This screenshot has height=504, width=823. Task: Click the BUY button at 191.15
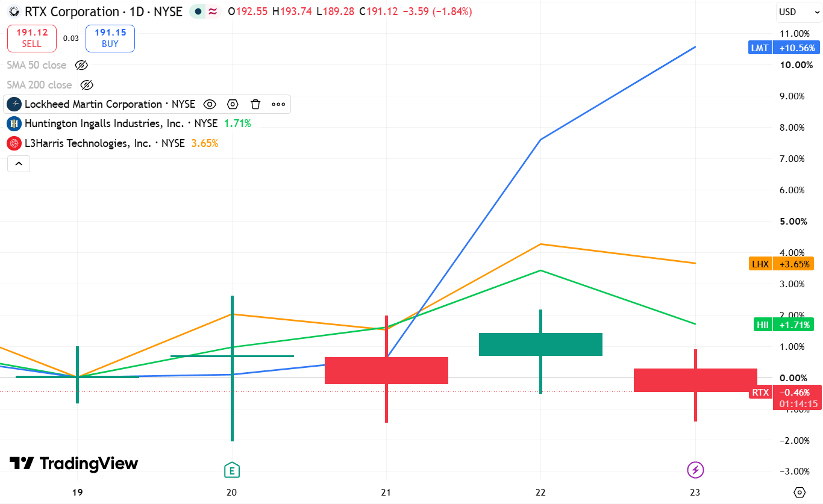coord(110,38)
